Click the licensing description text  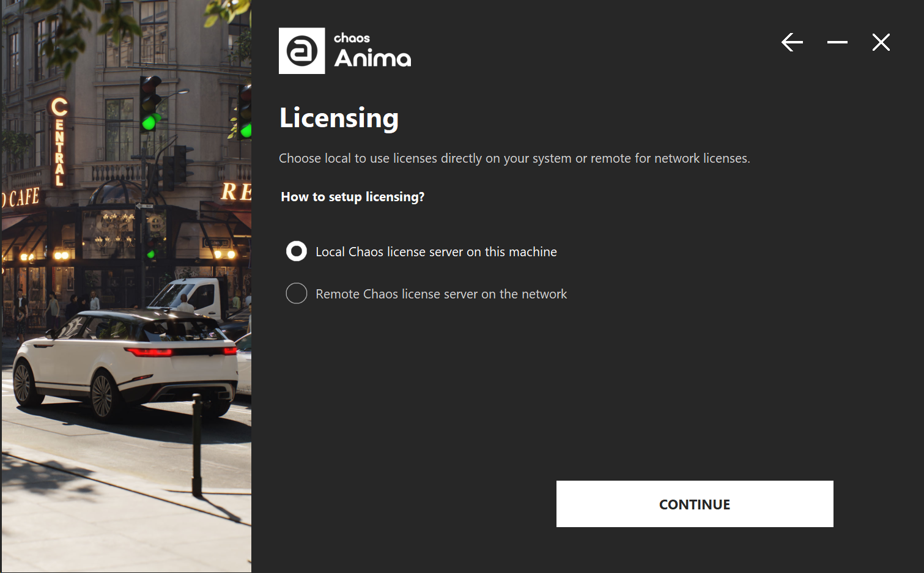[514, 158]
